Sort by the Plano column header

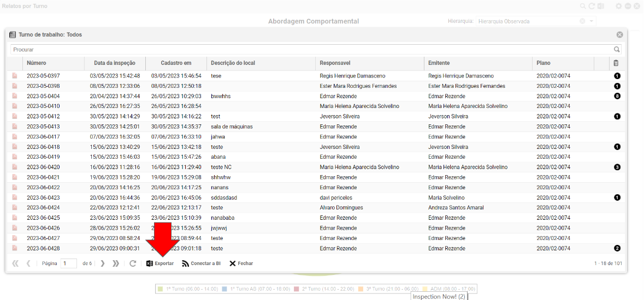563,63
